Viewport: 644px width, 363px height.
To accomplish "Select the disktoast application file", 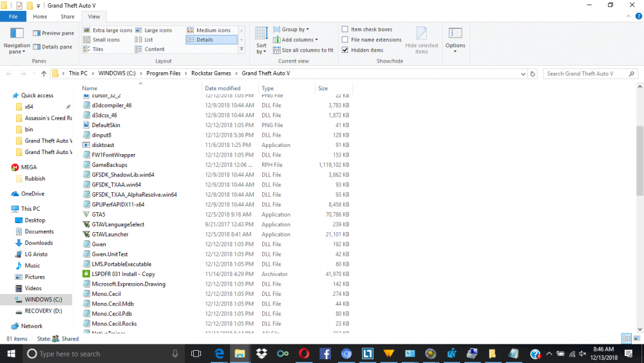I will 102,145.
